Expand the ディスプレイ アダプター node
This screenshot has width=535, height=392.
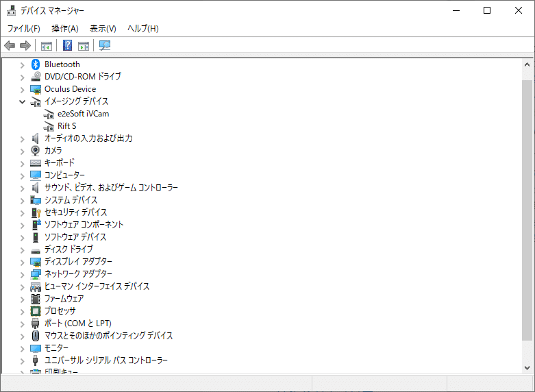click(22, 262)
